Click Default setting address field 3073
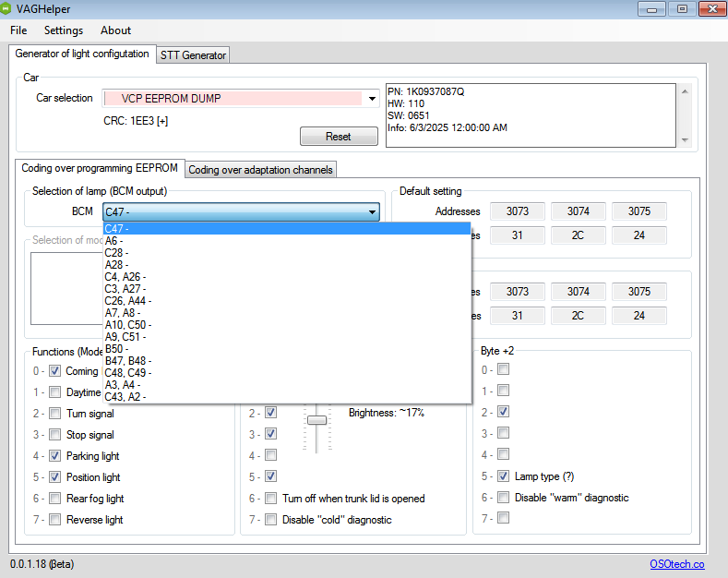728x578 pixels. point(518,211)
